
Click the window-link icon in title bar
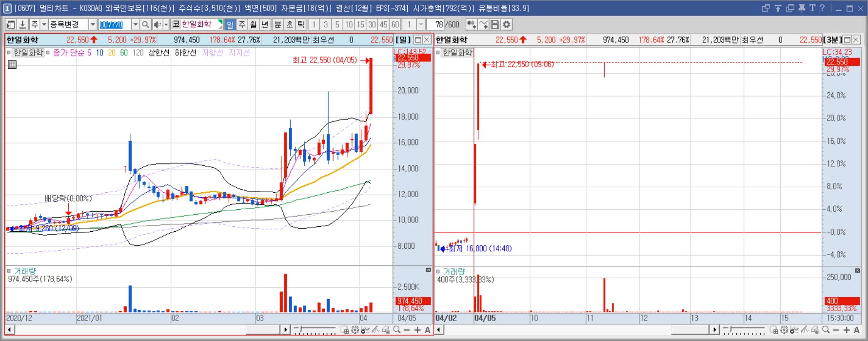pyautogui.click(x=766, y=8)
